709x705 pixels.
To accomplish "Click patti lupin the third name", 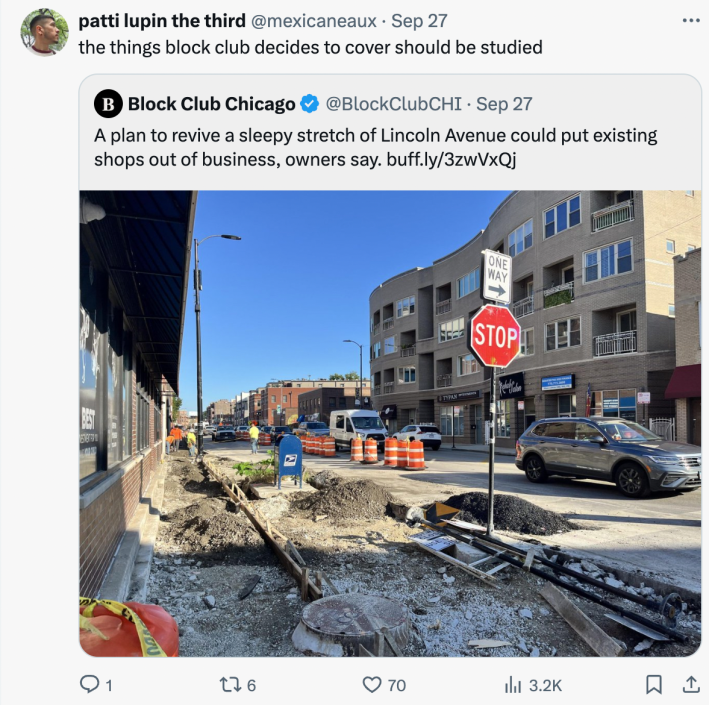I will (162, 21).
